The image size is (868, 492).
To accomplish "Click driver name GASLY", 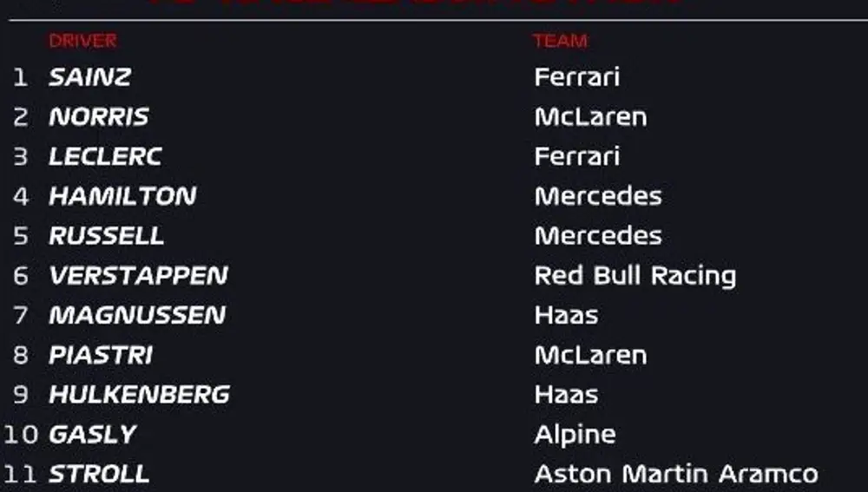I will pyautogui.click(x=93, y=435).
